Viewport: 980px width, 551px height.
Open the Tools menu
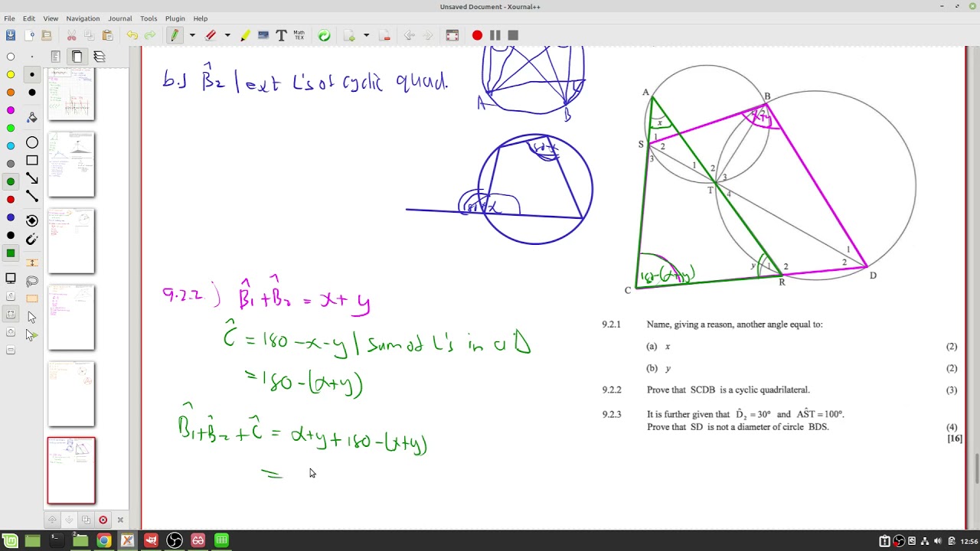click(x=149, y=18)
